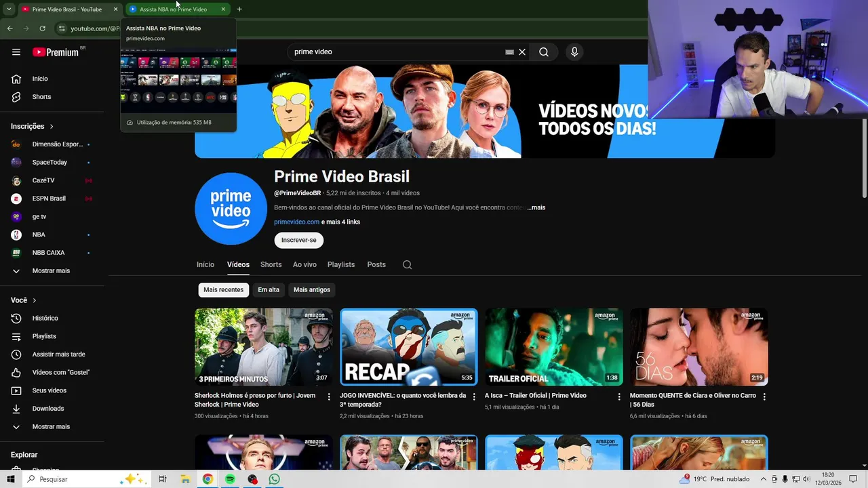Click the Inscrever-se button
This screenshot has width=868, height=488.
[299, 240]
